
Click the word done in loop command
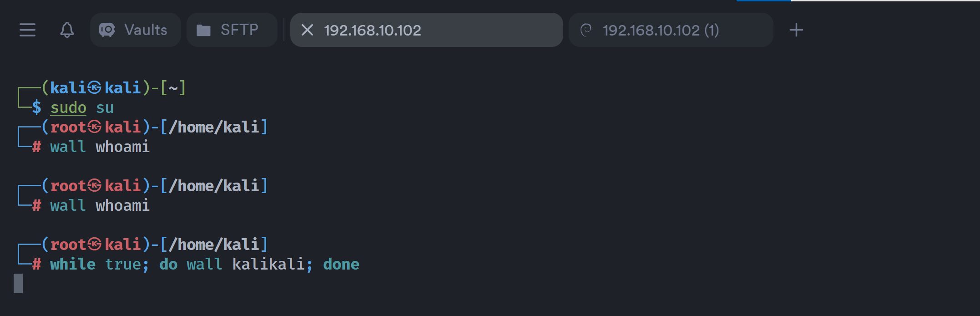pyautogui.click(x=341, y=264)
